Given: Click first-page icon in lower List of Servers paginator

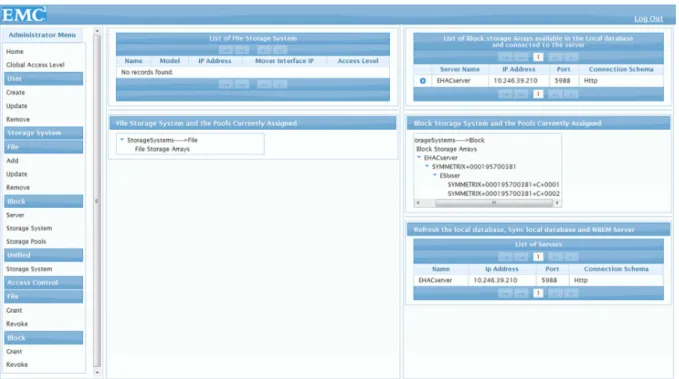Looking at the screenshot, I should click(x=505, y=293).
